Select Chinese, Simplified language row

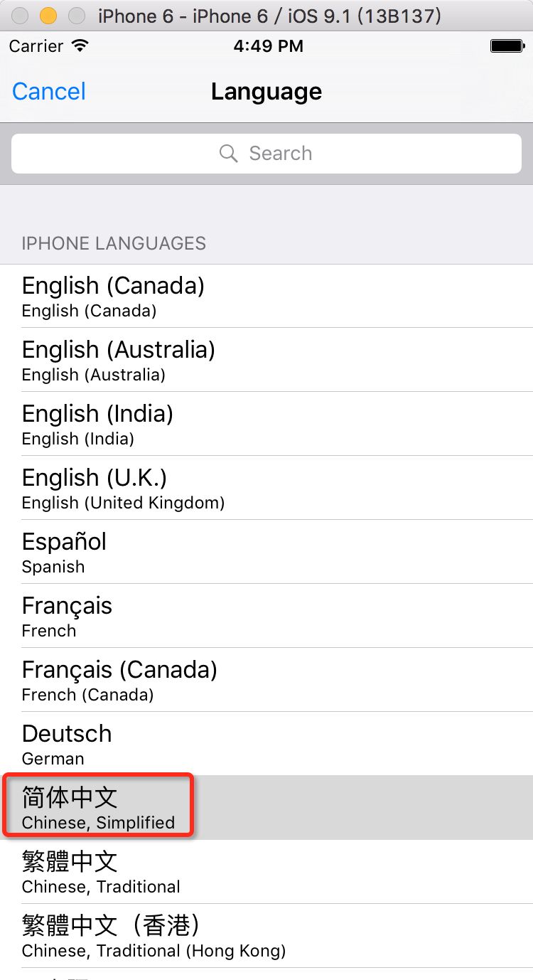[x=266, y=808]
